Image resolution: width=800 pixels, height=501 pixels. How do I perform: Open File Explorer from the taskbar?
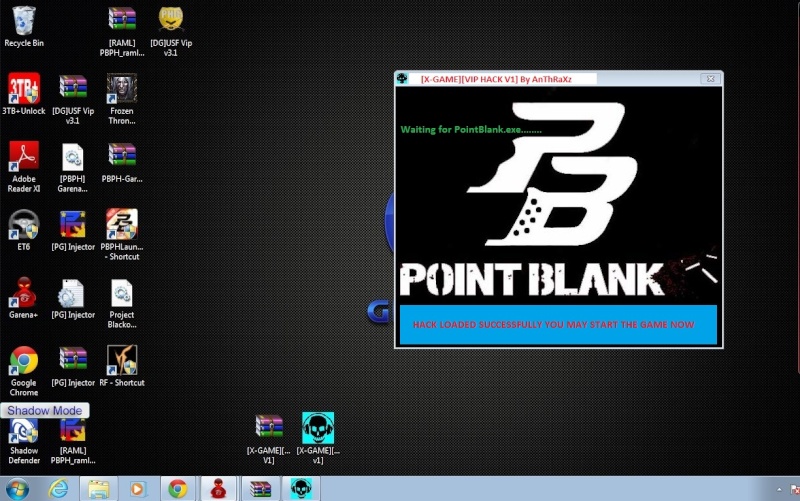(98, 489)
